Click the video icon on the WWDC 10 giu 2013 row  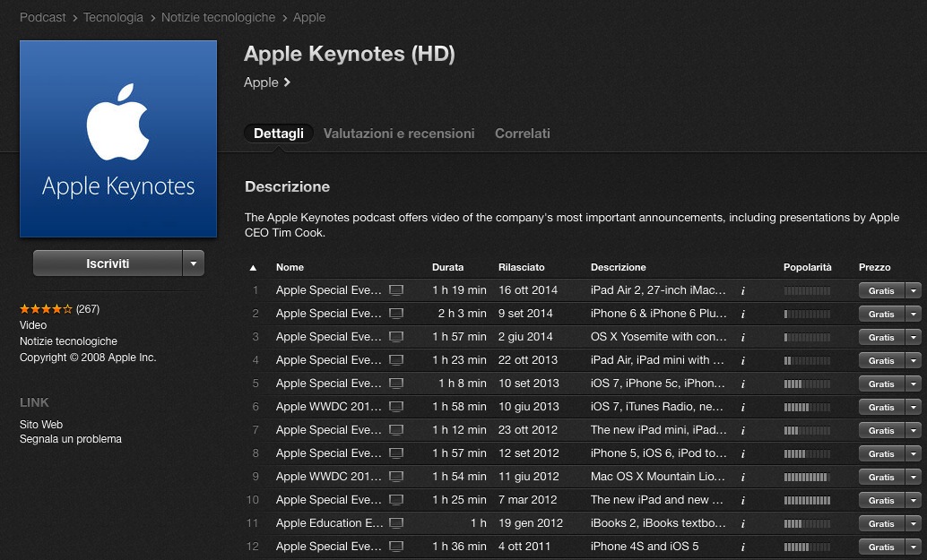396,407
